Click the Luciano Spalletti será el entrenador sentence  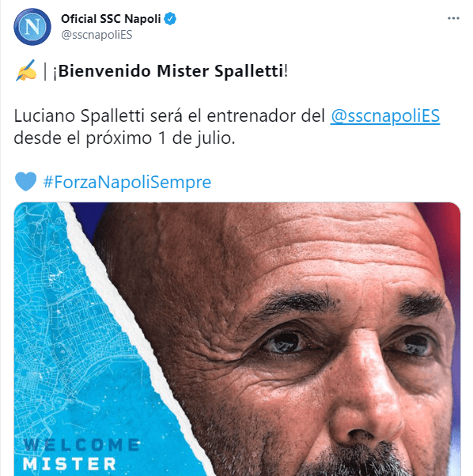click(169, 116)
